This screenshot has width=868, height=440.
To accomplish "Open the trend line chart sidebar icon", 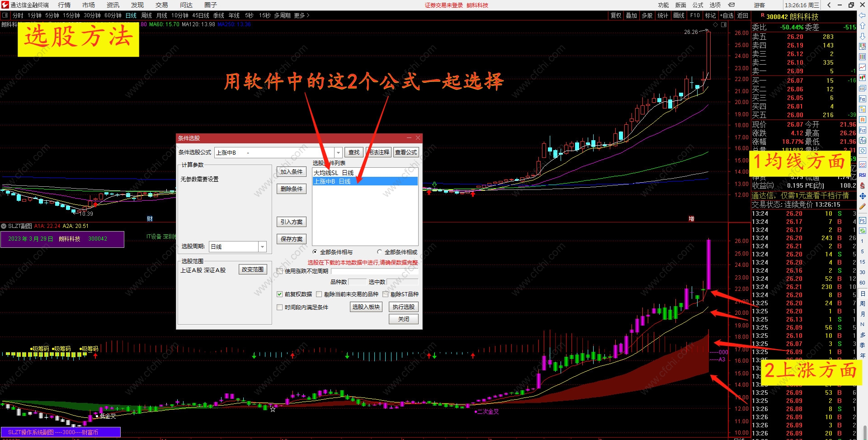I will point(863,67).
